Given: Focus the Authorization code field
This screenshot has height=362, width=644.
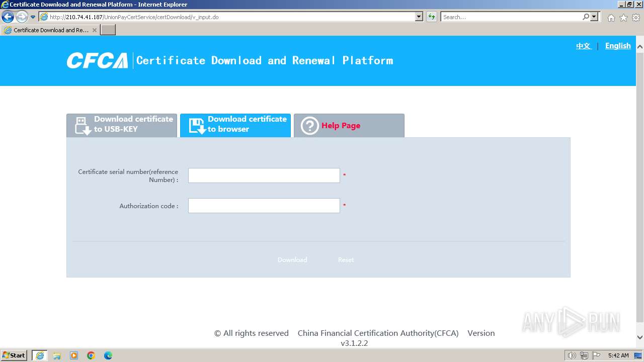Looking at the screenshot, I should 264,206.
